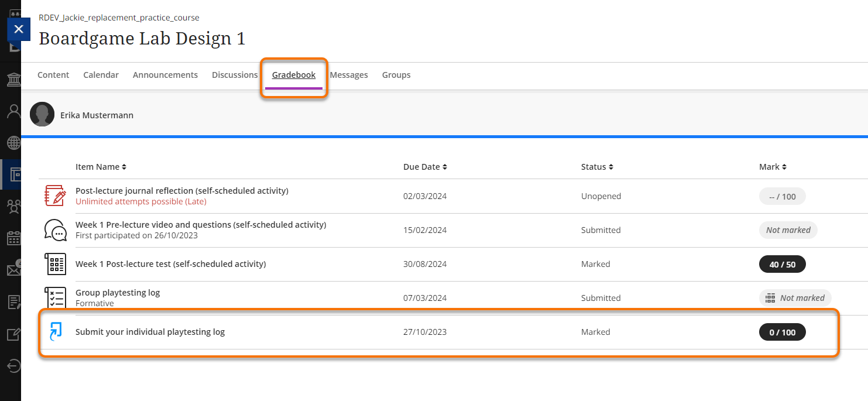Screen dimensions: 868x401
Task: Click the discussion bubble icon for Week 1 Pre-lecture video
Action: tap(56, 230)
